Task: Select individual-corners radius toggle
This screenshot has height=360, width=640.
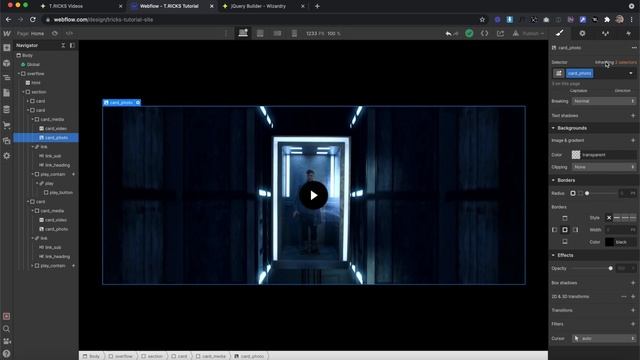Action: (x=580, y=193)
